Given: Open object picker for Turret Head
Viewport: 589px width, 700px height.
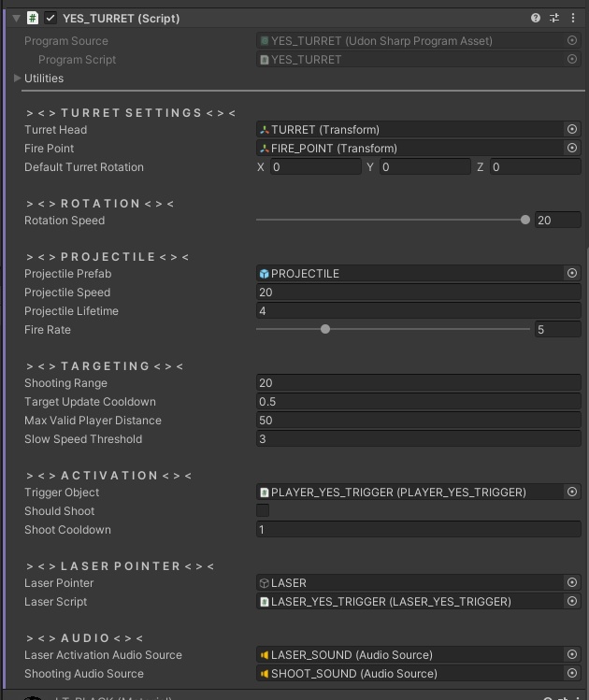Looking at the screenshot, I should 572,130.
